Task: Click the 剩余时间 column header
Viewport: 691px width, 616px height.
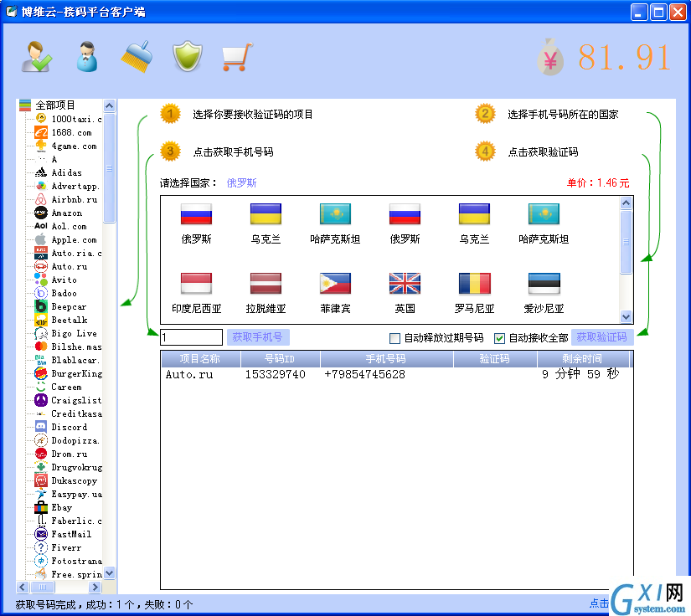Action: [583, 359]
